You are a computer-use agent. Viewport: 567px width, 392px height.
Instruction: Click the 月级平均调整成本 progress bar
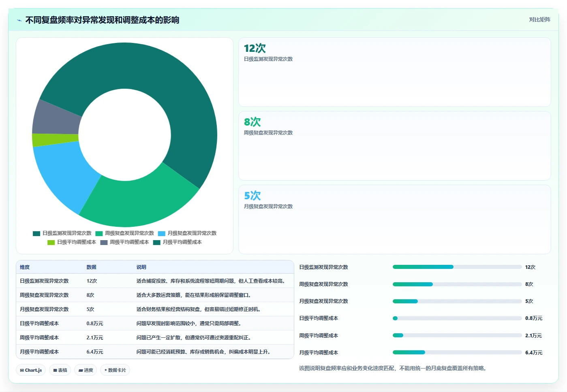click(x=457, y=352)
